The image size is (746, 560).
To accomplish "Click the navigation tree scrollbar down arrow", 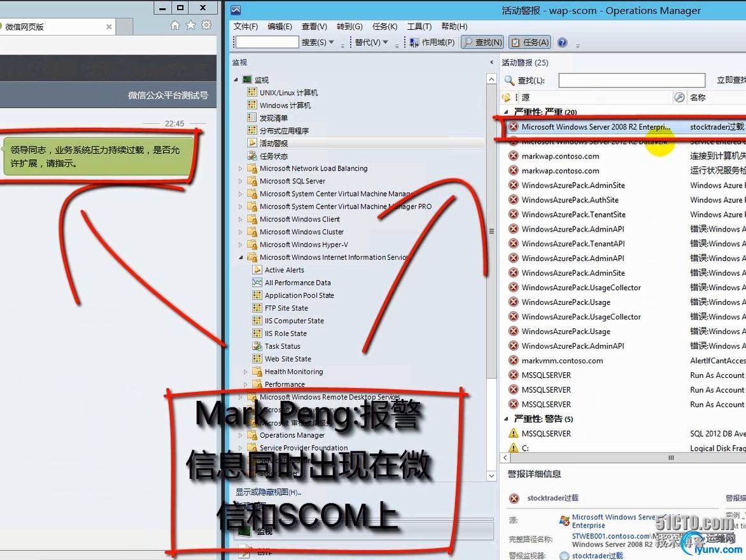I will (491, 476).
